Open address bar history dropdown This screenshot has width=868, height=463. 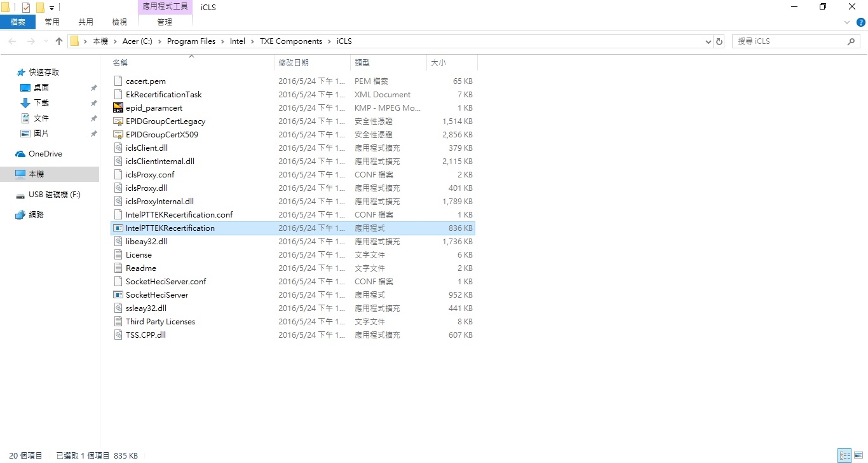pyautogui.click(x=709, y=41)
